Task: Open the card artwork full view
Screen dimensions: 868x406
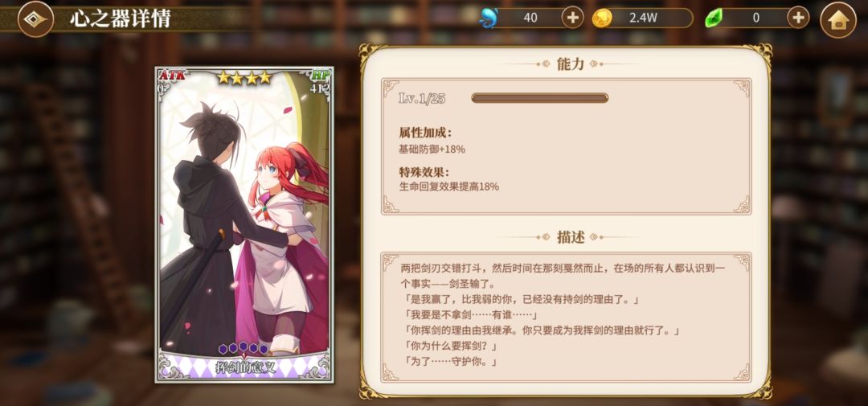Action: coord(244,216)
